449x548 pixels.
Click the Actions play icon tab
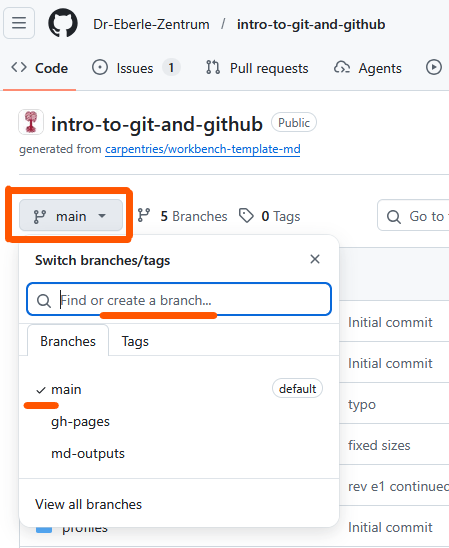[x=434, y=67]
